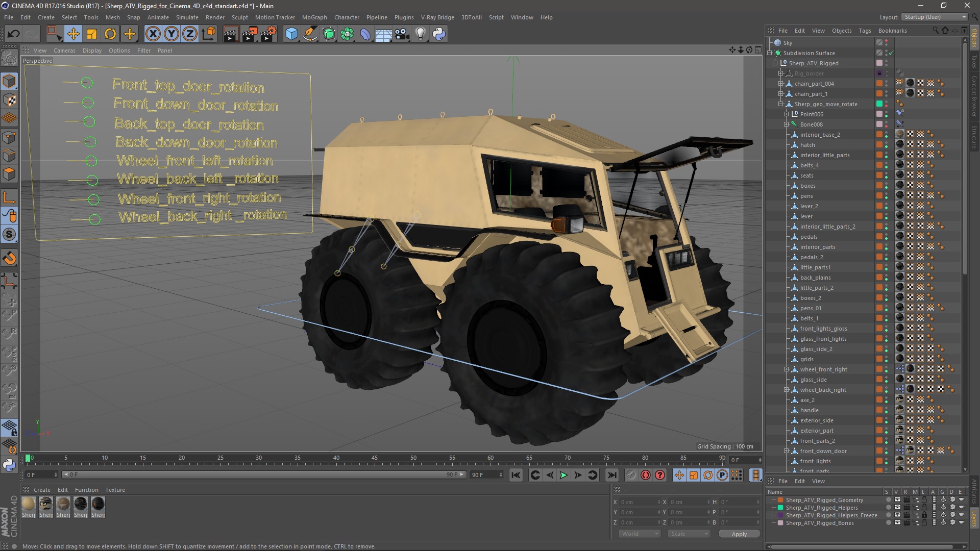
Task: Toggle Autokeying button
Action: 646,475
